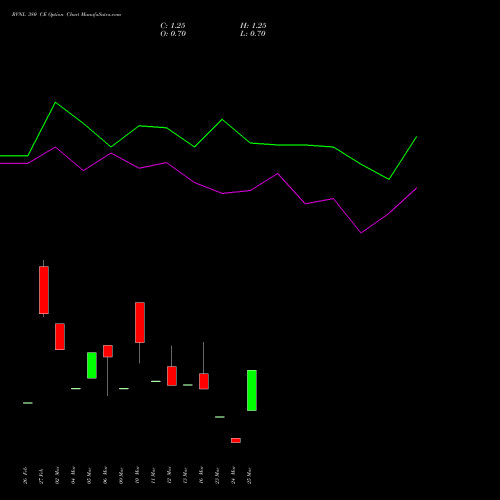The height and width of the screenshot is (500, 500).
Task: Select the '12 Mar' date axis label
Action: point(169,476)
